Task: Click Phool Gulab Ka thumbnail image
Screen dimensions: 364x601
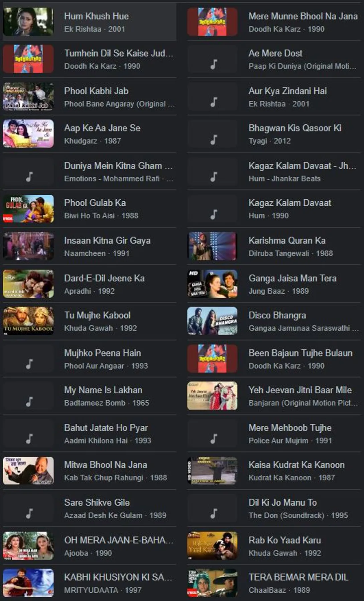Action: 28,209
